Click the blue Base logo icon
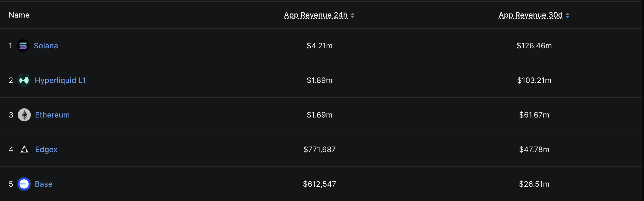 pos(24,184)
